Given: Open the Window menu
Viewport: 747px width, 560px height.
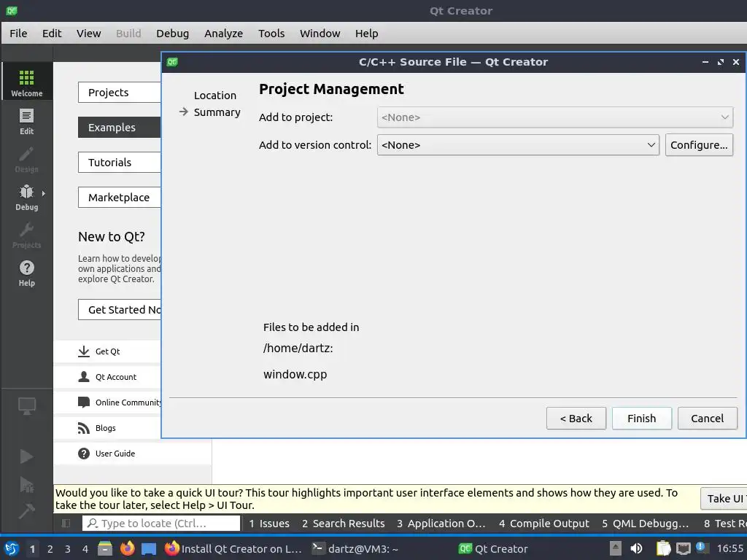Looking at the screenshot, I should [320, 34].
